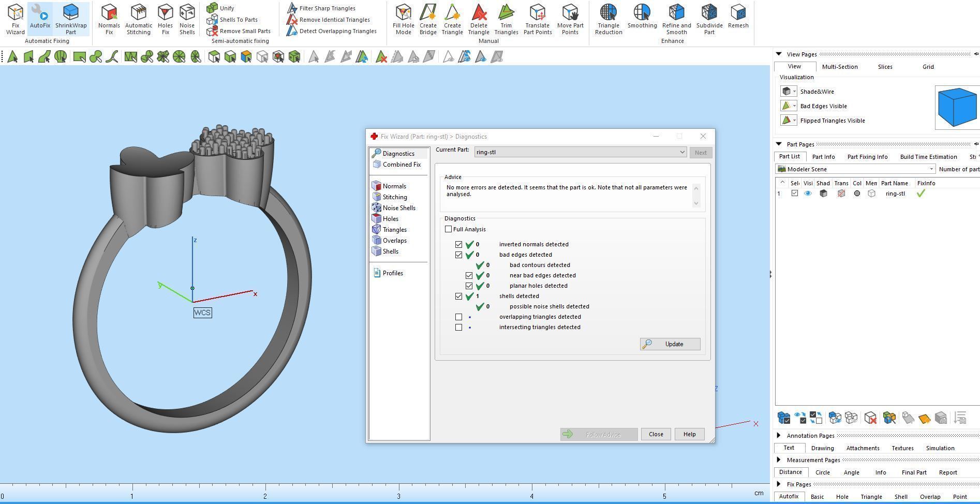Enable the Full Analysis checkbox
Screen dimensions: 980x504
point(448,229)
